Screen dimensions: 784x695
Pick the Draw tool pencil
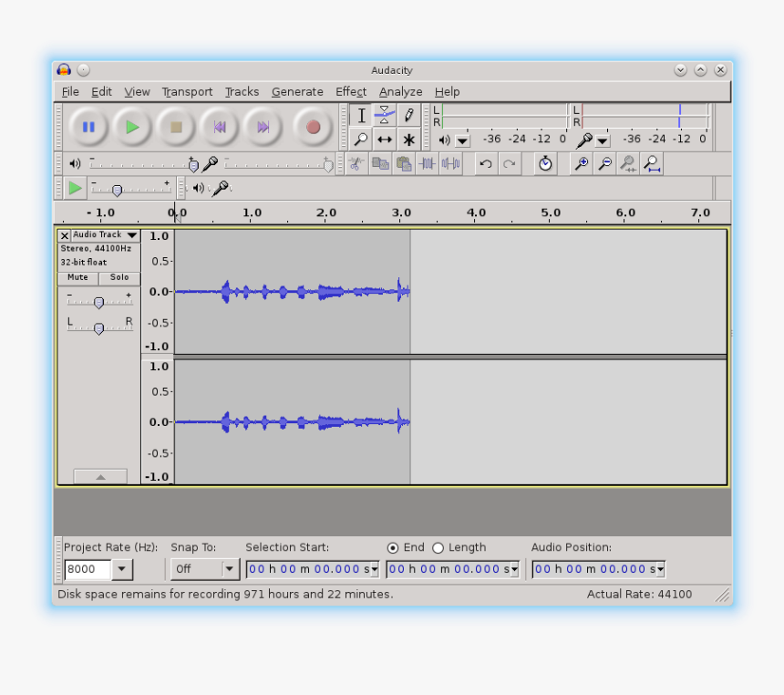coord(408,115)
